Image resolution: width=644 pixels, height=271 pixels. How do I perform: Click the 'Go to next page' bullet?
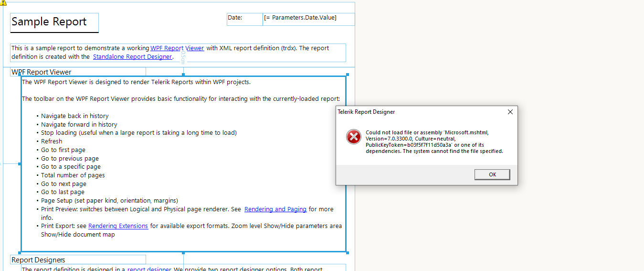point(63,184)
